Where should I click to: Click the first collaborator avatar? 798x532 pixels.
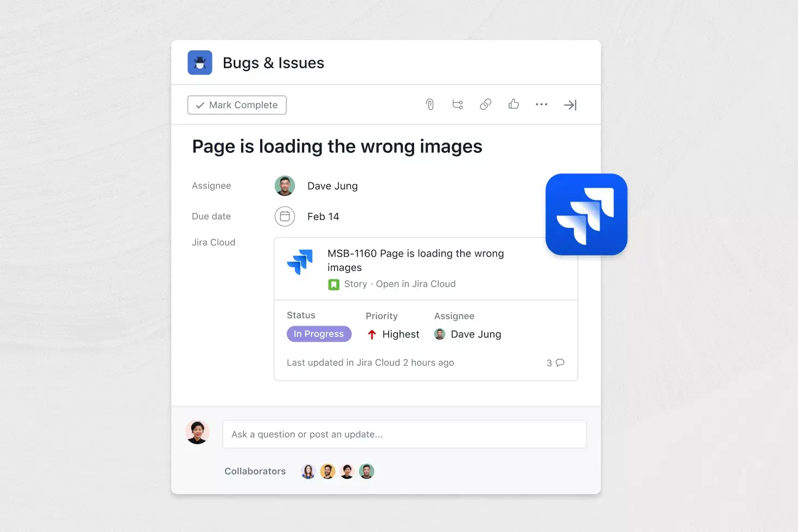click(308, 471)
